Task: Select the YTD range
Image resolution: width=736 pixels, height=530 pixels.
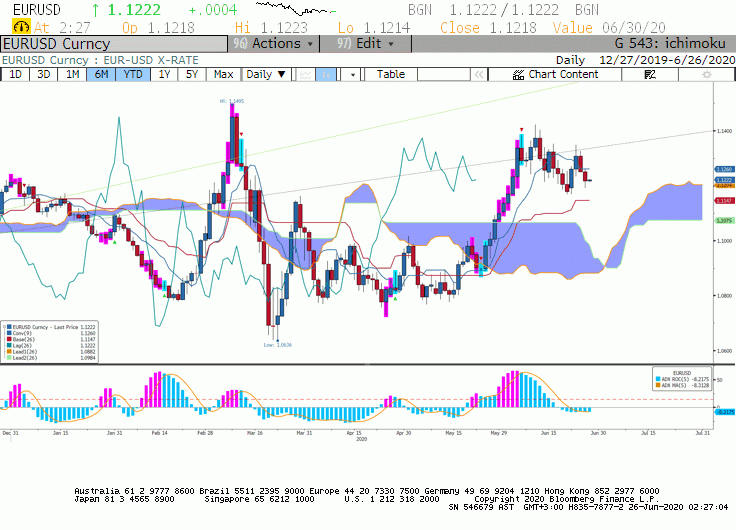Action: [x=133, y=75]
